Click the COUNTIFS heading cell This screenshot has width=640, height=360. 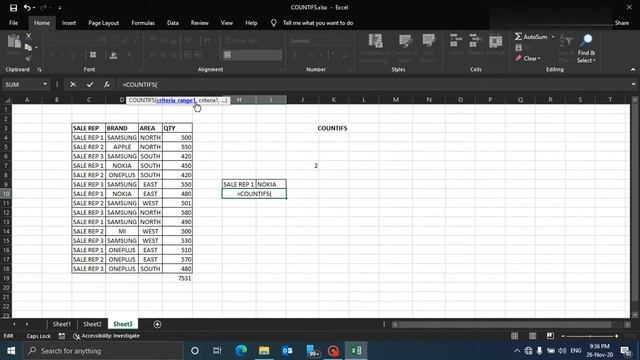coord(332,128)
